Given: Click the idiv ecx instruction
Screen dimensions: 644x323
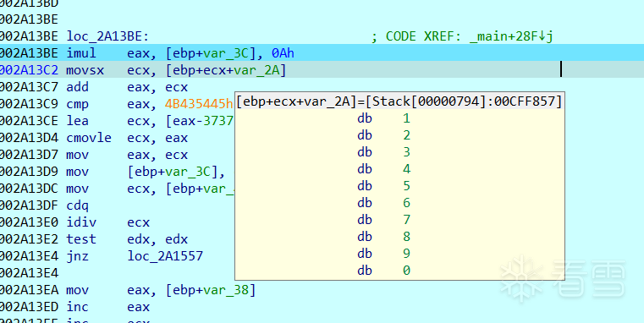Looking at the screenshot, I should 108,222.
